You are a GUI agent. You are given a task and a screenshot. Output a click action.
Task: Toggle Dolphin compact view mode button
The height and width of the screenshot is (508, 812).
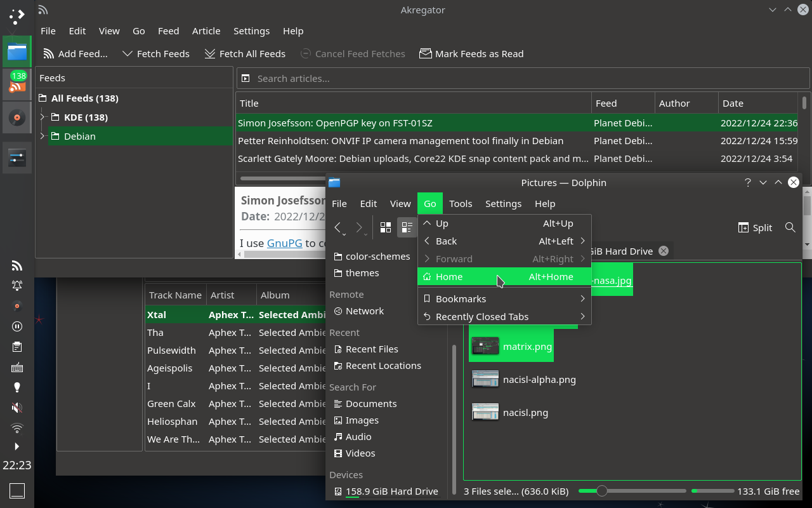pyautogui.click(x=407, y=227)
